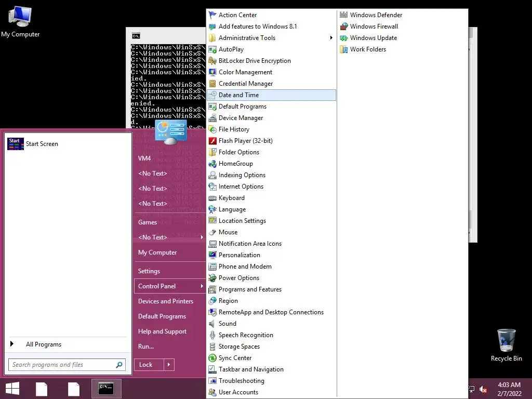Click the Folder Options icon
This screenshot has height=399, width=532.
(212, 152)
